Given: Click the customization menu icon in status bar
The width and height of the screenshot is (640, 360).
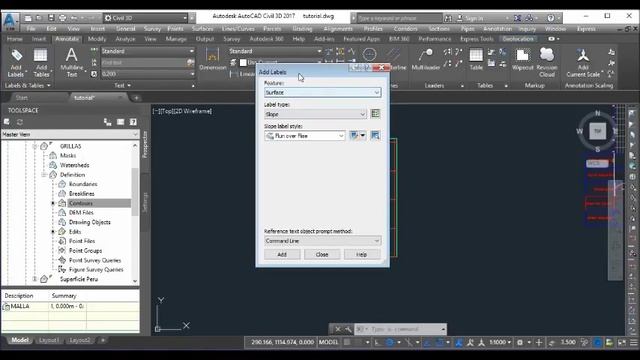Looking at the screenshot, I should (x=633, y=342).
